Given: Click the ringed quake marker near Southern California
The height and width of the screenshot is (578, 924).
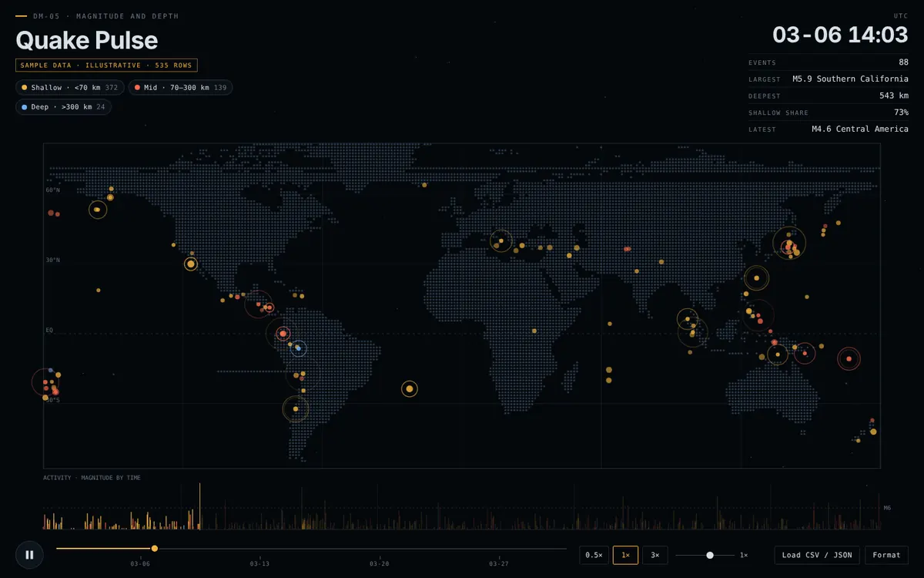Looking at the screenshot, I should click(x=191, y=264).
